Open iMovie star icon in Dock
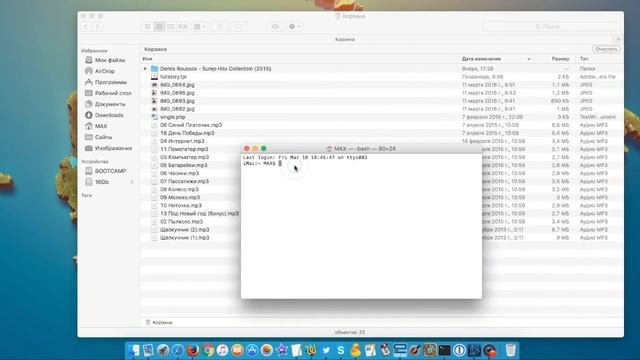 tap(282, 350)
